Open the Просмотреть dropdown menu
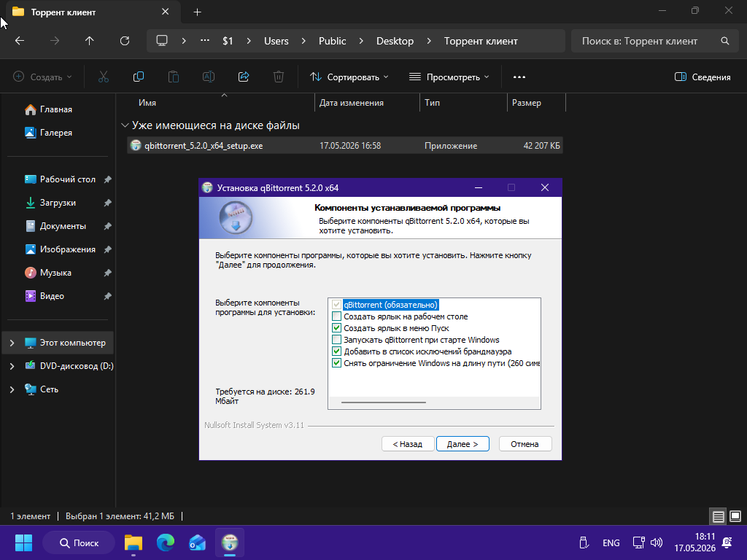747x560 pixels. [449, 77]
